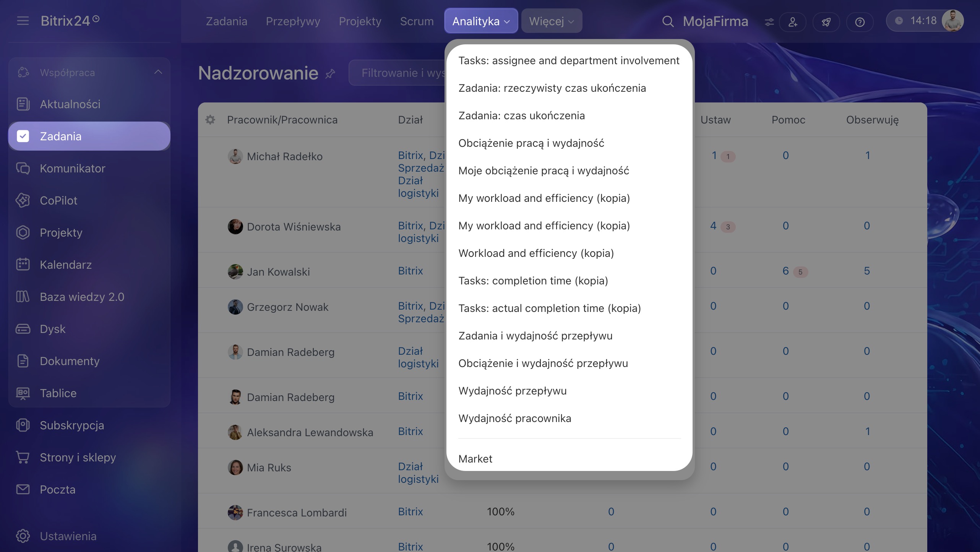Open the invite user icon
980x552 pixels.
click(x=793, y=22)
